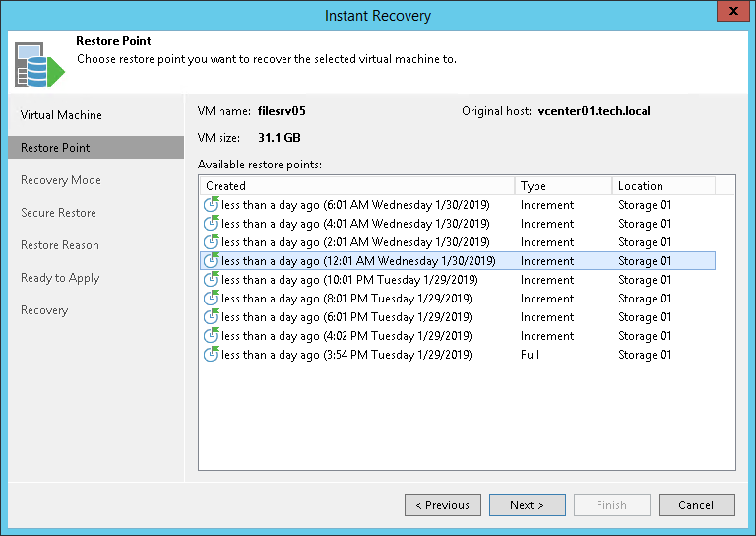Click the 6:01 PM Tuesday restore point icon
The image size is (756, 536).
210,317
